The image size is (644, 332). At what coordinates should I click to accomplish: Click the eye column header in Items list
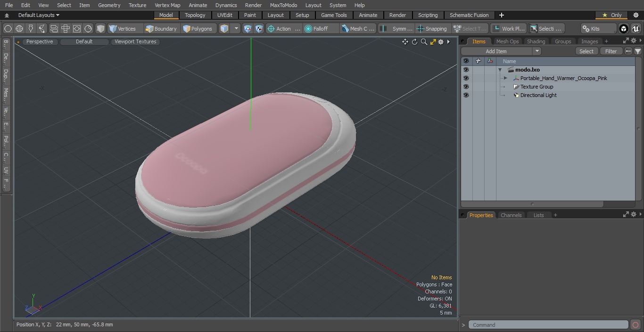[x=466, y=61]
